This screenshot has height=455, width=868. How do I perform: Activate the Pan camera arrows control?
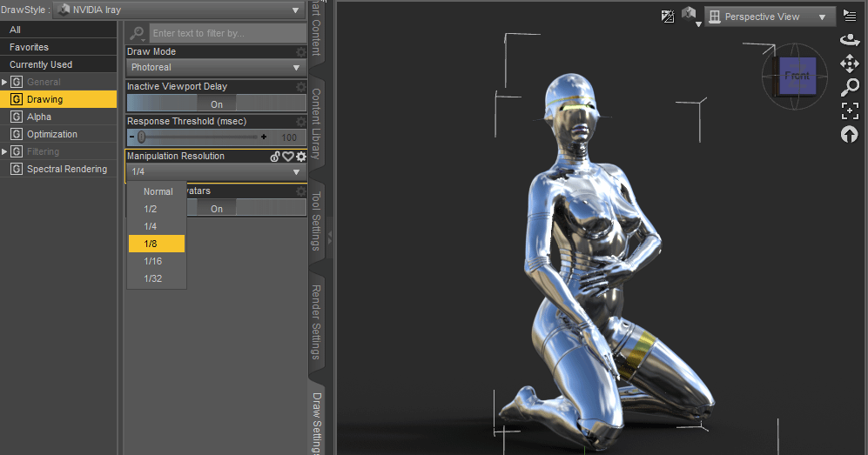[849, 64]
